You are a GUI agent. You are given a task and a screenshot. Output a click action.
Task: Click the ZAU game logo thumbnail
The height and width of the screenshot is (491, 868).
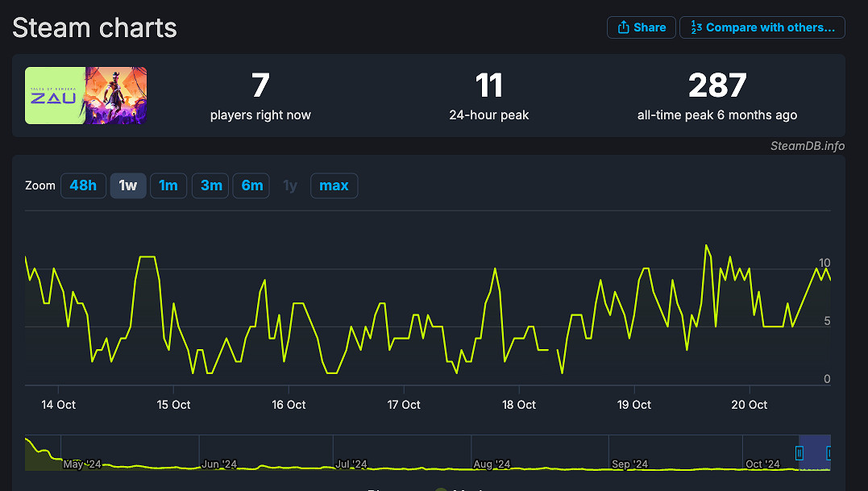pos(55,96)
